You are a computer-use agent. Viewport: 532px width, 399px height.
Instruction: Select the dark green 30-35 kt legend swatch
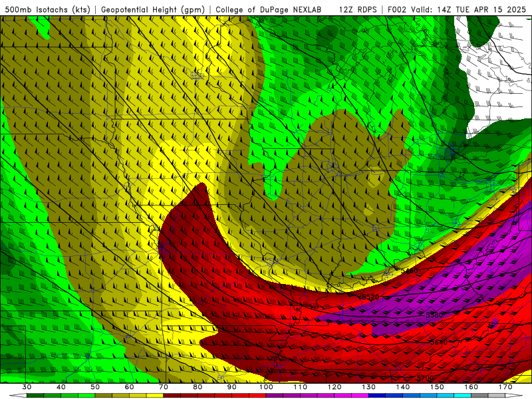tap(35, 396)
